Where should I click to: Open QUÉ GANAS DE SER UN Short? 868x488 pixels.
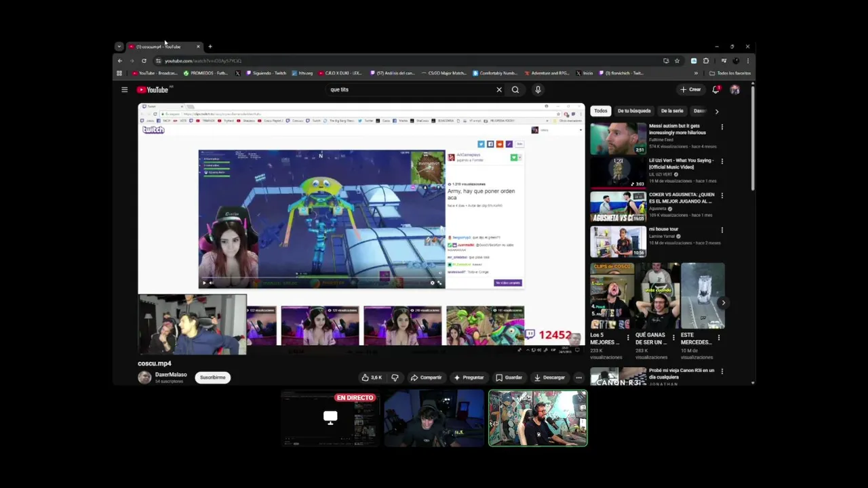coord(657,296)
